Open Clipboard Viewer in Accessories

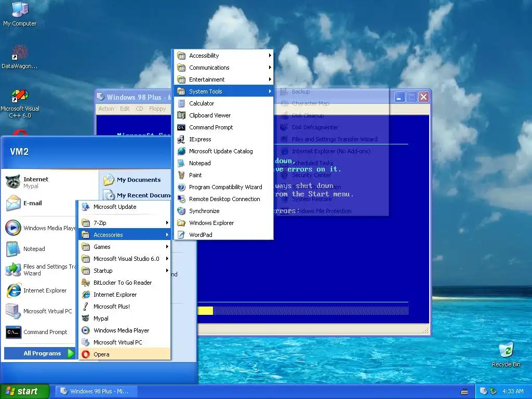pos(223,115)
